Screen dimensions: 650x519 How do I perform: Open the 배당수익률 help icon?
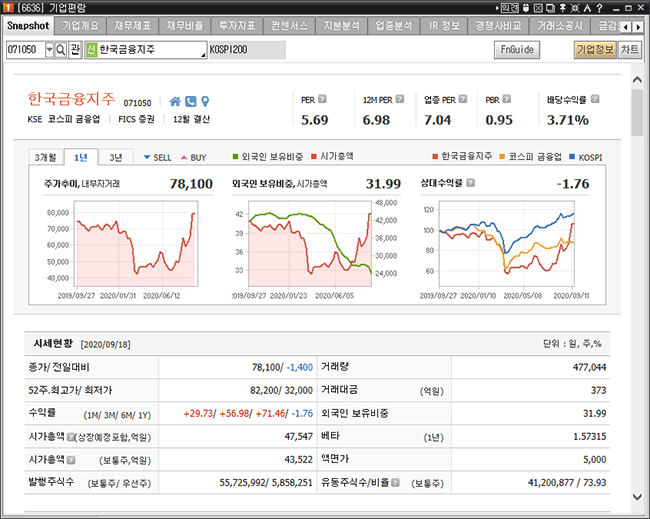595,99
